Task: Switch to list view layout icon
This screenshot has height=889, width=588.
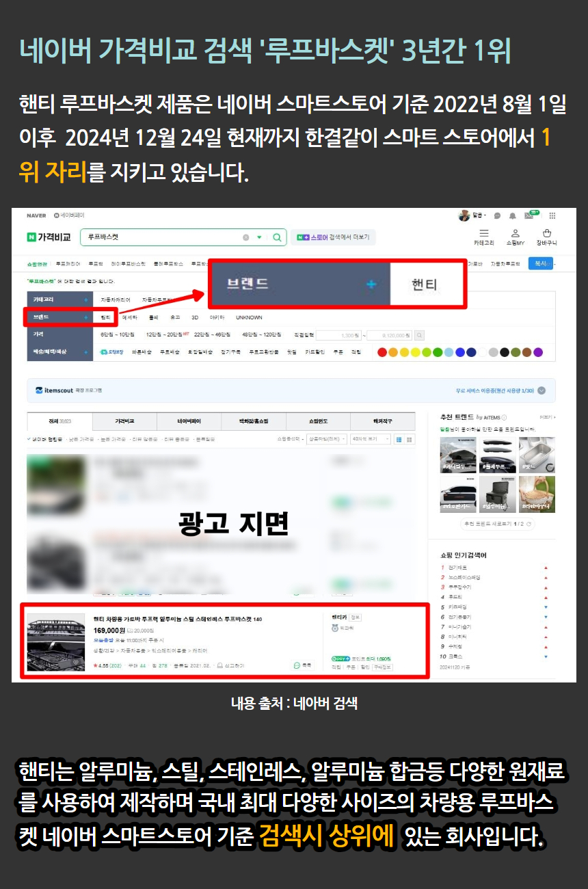Action: click(x=399, y=439)
